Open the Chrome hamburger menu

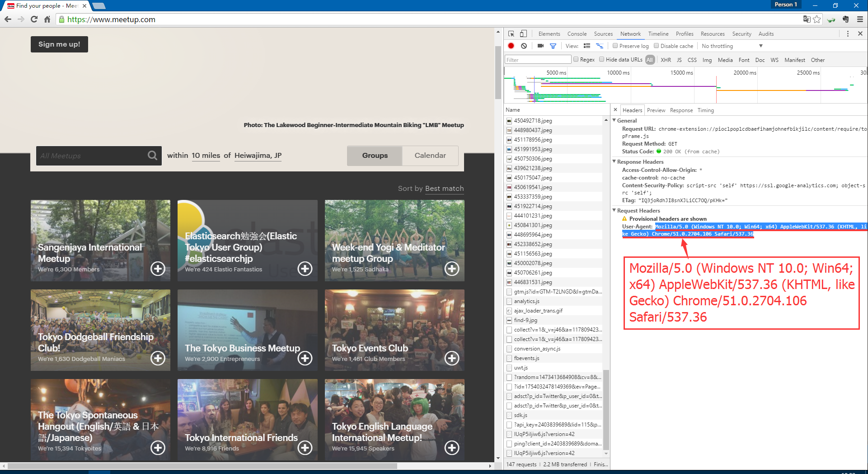860,19
